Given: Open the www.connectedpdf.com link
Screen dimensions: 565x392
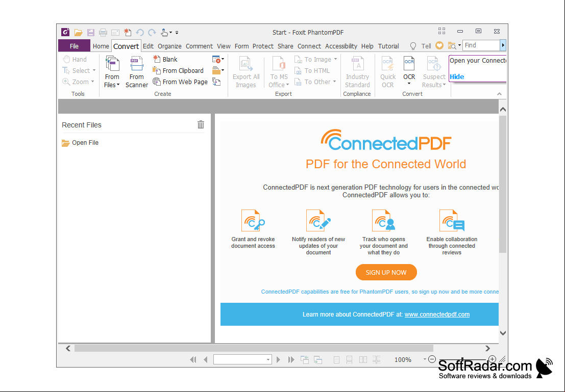Looking at the screenshot, I should coord(437,314).
